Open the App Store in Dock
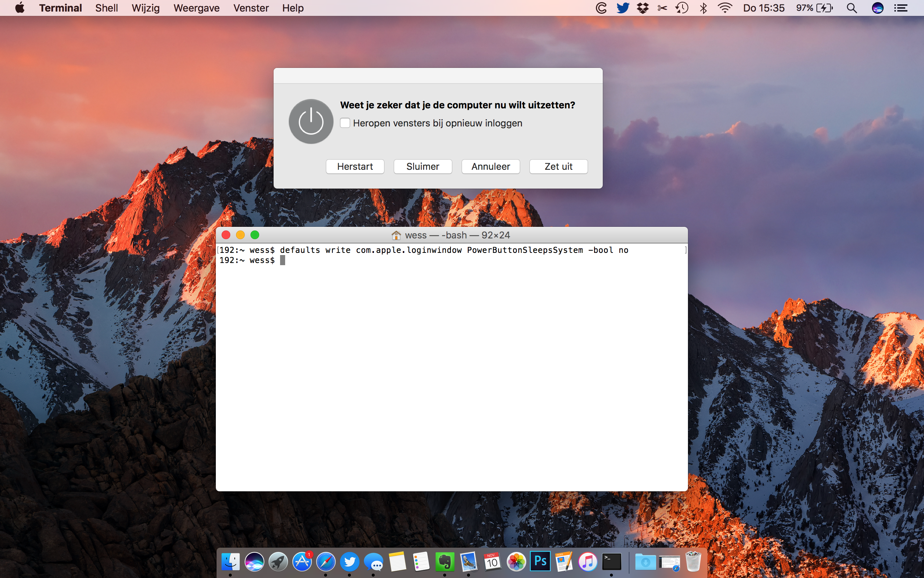 (302, 562)
